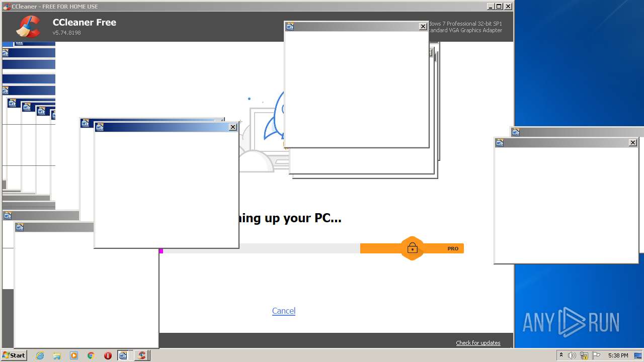Click the 'CCleaner Free' header title
Viewport: 644px width, 362px height.
click(85, 23)
